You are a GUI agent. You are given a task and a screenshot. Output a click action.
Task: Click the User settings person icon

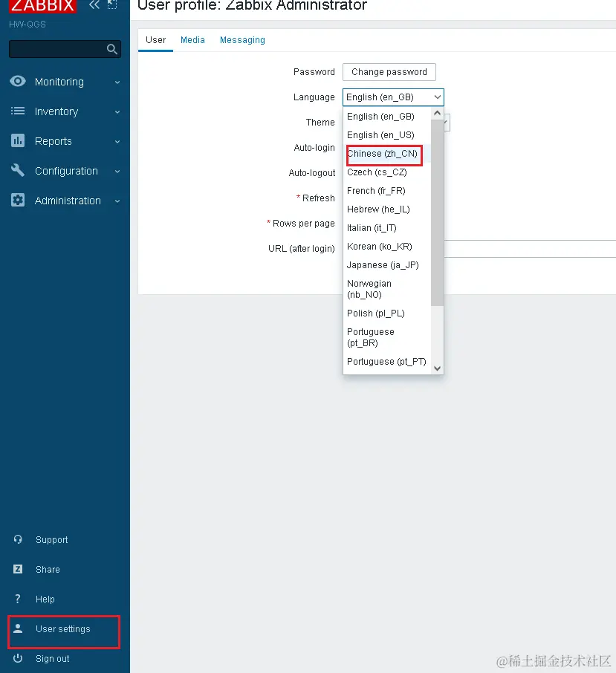pos(18,628)
